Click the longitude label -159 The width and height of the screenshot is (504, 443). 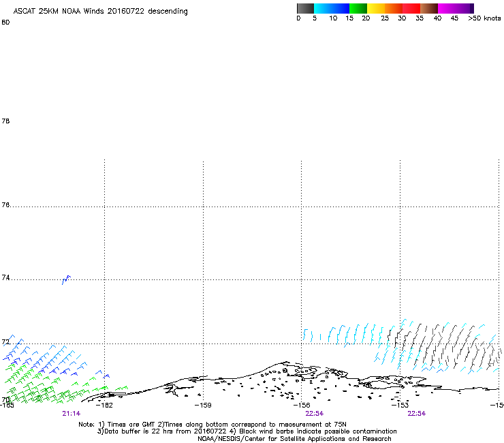coord(203,405)
